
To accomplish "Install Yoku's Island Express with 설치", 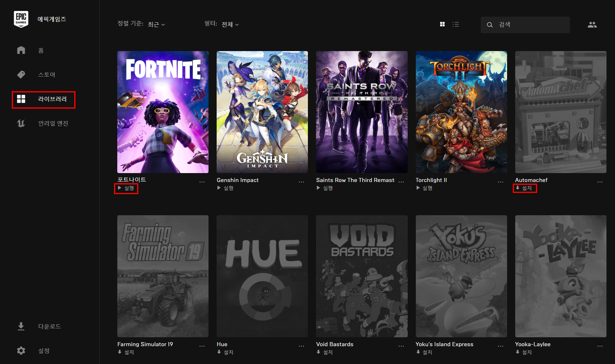I will tap(424, 352).
